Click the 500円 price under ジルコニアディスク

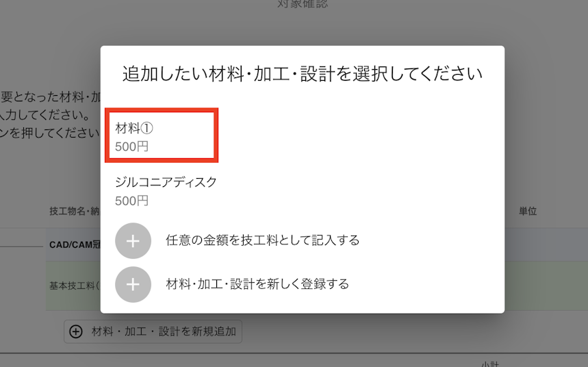[x=131, y=201]
